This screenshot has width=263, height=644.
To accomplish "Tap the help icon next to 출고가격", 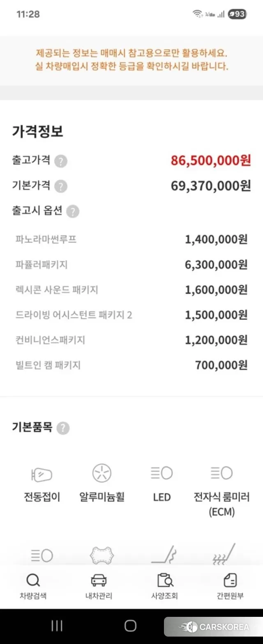I will point(61,161).
